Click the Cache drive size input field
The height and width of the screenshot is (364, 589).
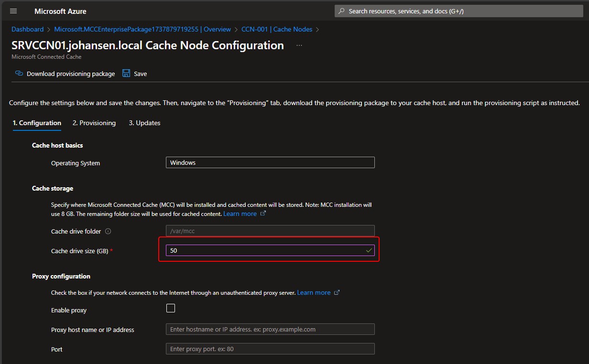tap(270, 250)
